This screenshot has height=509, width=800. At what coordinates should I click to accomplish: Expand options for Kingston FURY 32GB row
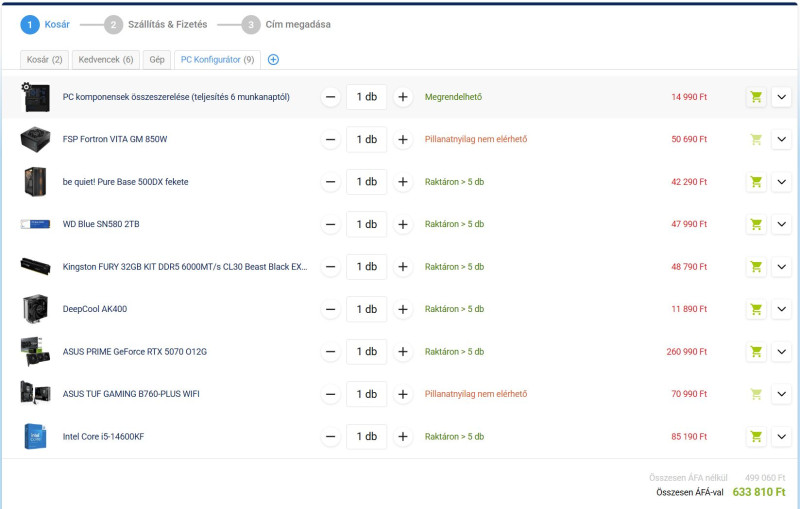pos(781,267)
